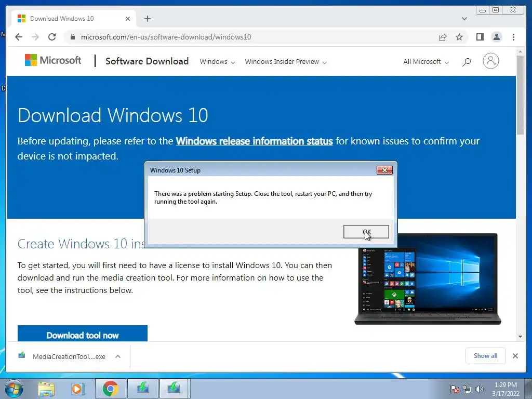
Task: Select first setup tool taskbar button
Action: 143,389
